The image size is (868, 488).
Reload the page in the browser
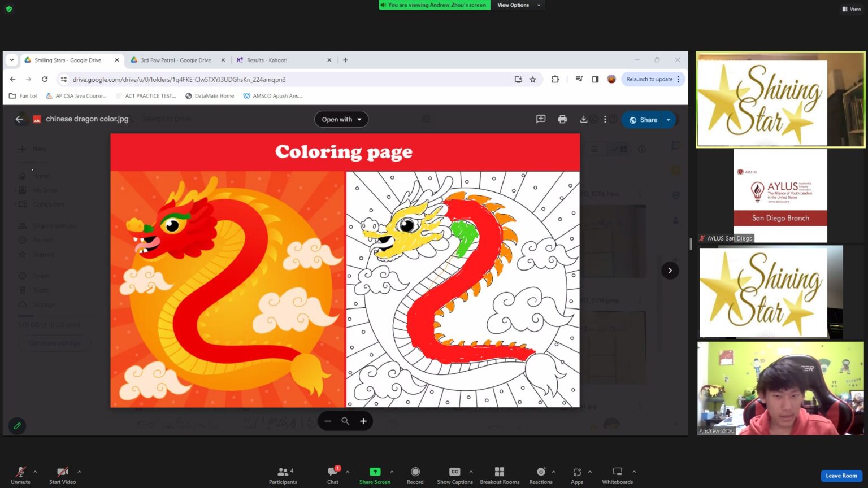pos(45,80)
